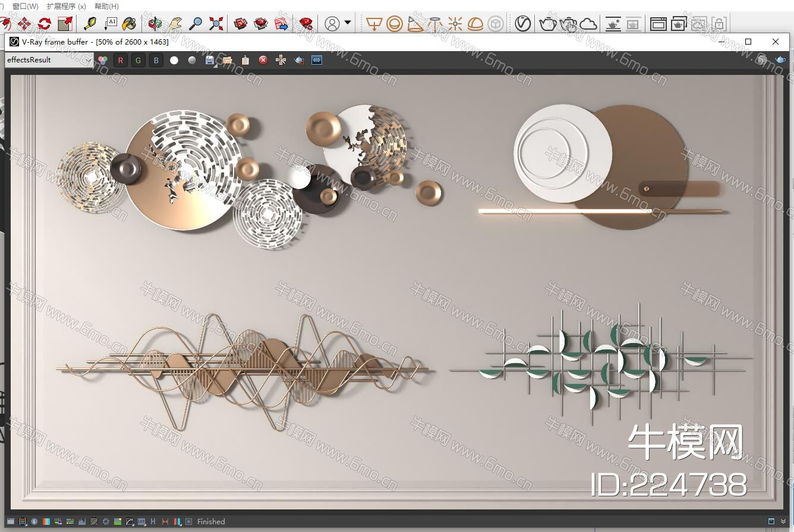Click the V-Ray Asset Editor logo icon
The image size is (794, 532).
click(x=522, y=24)
